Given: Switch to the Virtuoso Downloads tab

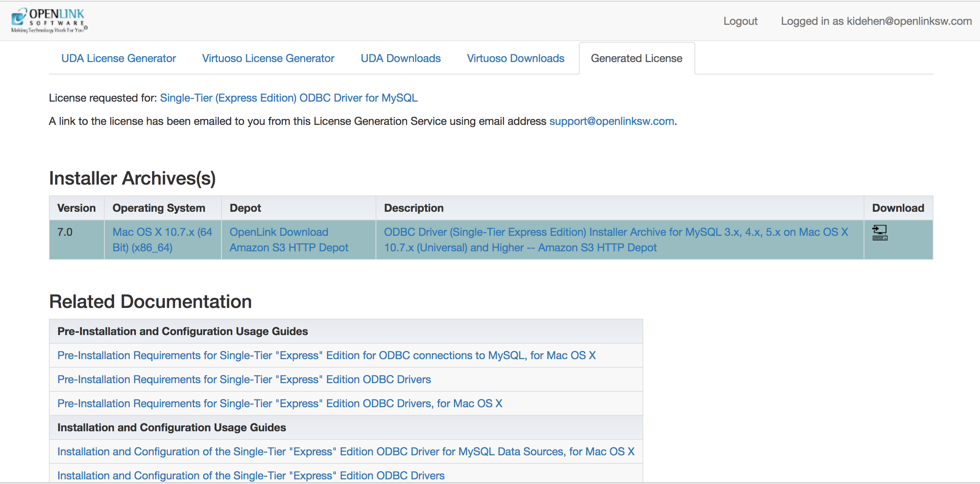Looking at the screenshot, I should (516, 58).
